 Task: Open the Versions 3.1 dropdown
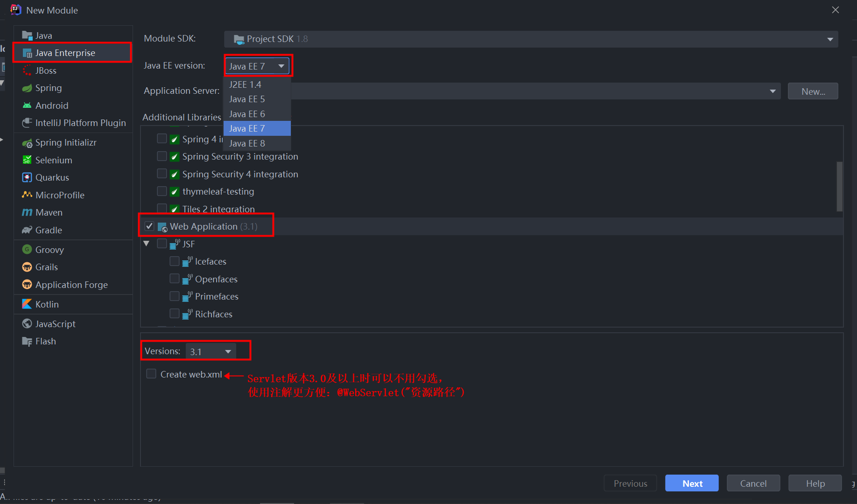(211, 351)
